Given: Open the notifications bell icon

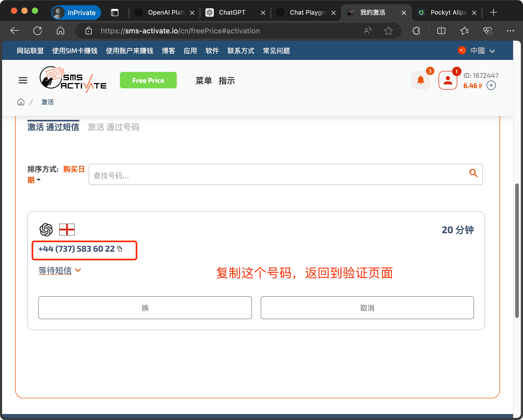Looking at the screenshot, I should pyautogui.click(x=421, y=80).
